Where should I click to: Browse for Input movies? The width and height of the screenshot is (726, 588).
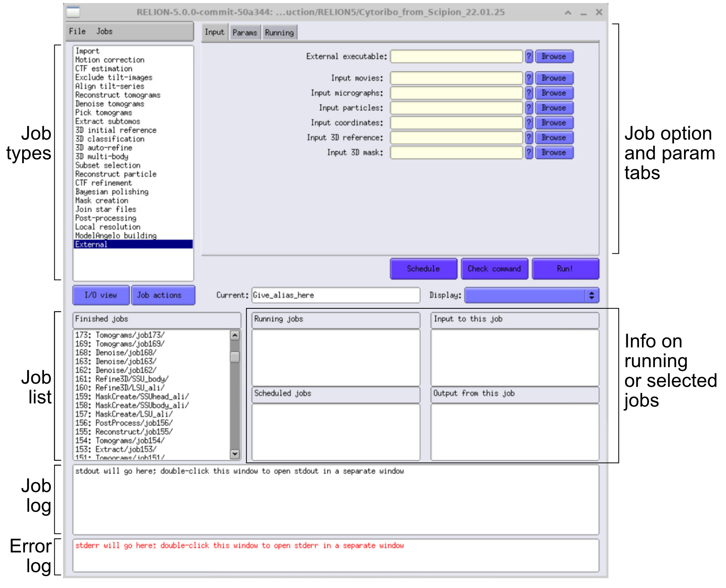[554, 78]
